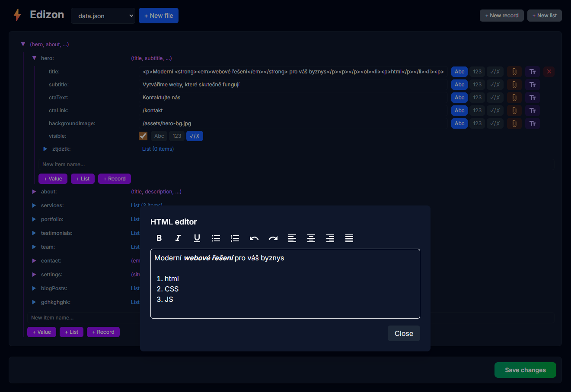
Task: Center-align text in the HTML editor
Action: click(x=311, y=238)
